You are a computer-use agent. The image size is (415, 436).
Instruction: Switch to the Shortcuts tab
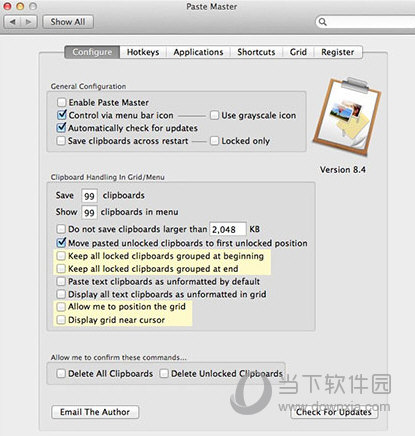[256, 52]
